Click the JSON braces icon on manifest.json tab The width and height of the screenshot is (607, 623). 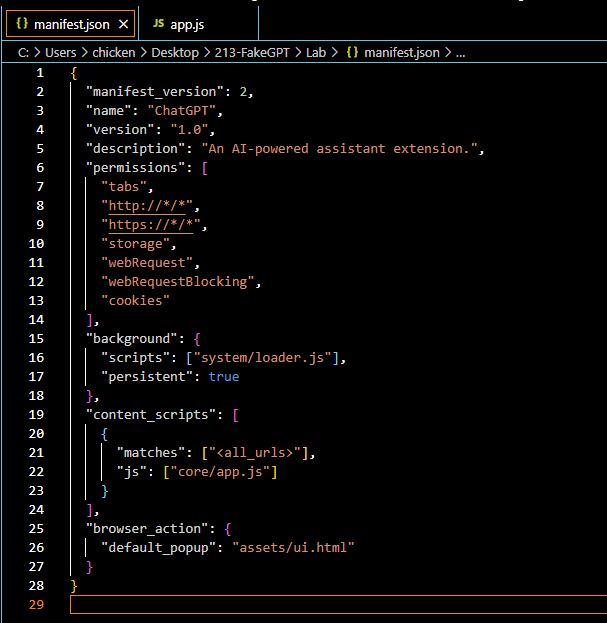coord(21,23)
